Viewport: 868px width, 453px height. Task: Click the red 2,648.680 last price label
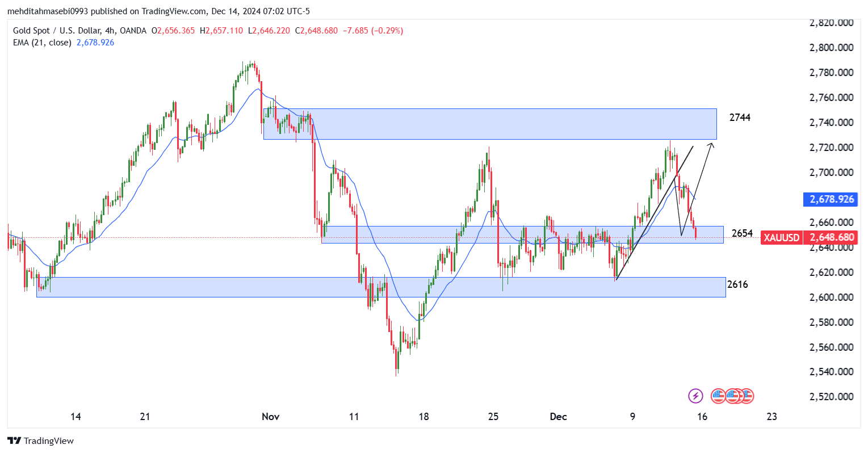tap(831, 237)
